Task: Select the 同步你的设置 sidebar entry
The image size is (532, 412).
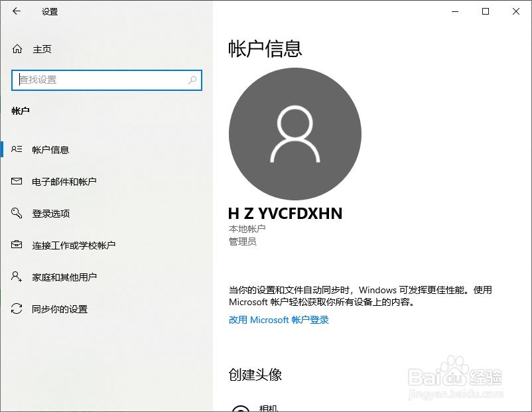Action: (x=60, y=309)
